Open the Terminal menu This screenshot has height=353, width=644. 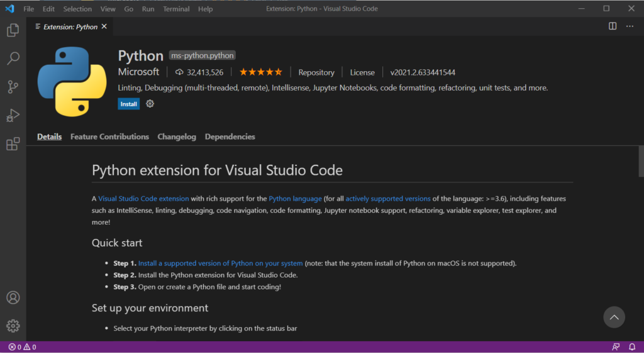coord(176,9)
